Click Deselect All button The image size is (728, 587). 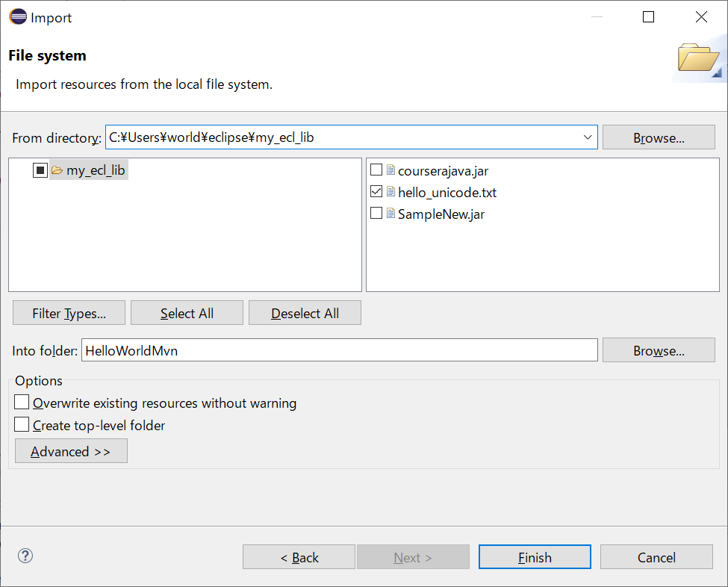(305, 313)
